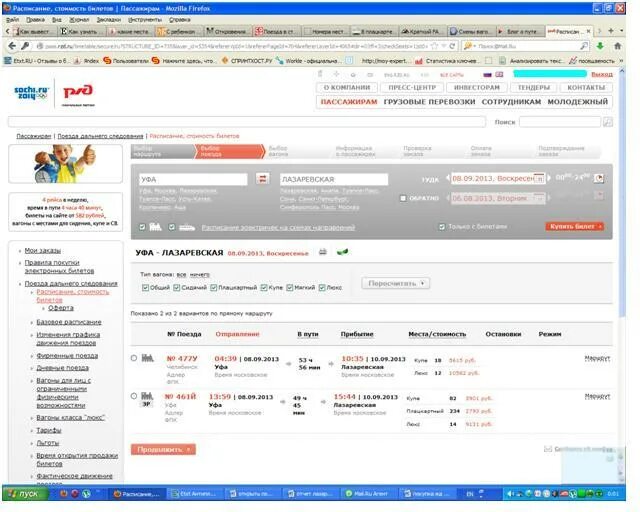
Task: Click site search magnifier button
Action: point(608,122)
